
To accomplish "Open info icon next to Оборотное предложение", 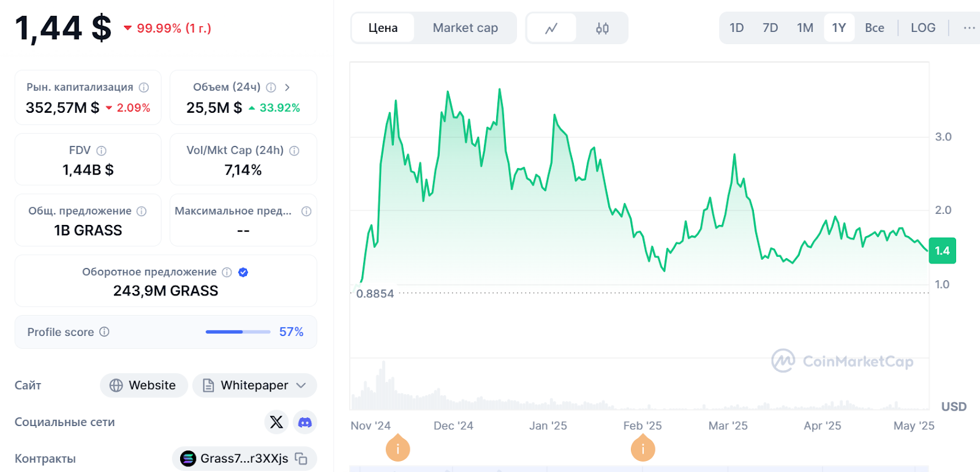I will click(x=227, y=272).
